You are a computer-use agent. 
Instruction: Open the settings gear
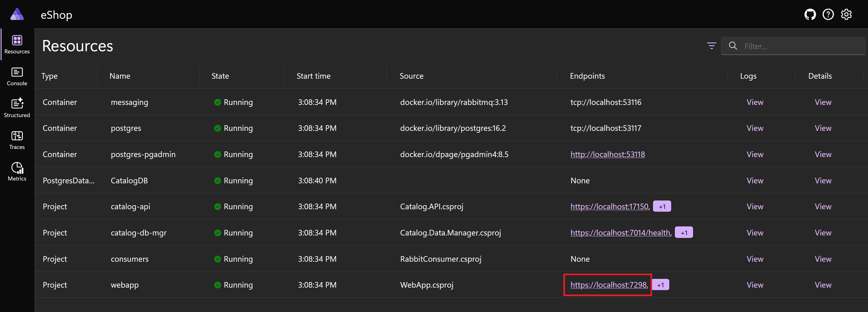(846, 14)
